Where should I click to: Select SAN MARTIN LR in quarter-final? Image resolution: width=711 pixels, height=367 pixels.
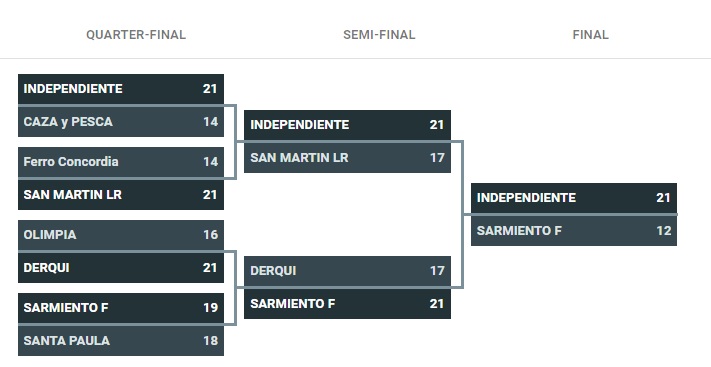point(121,195)
